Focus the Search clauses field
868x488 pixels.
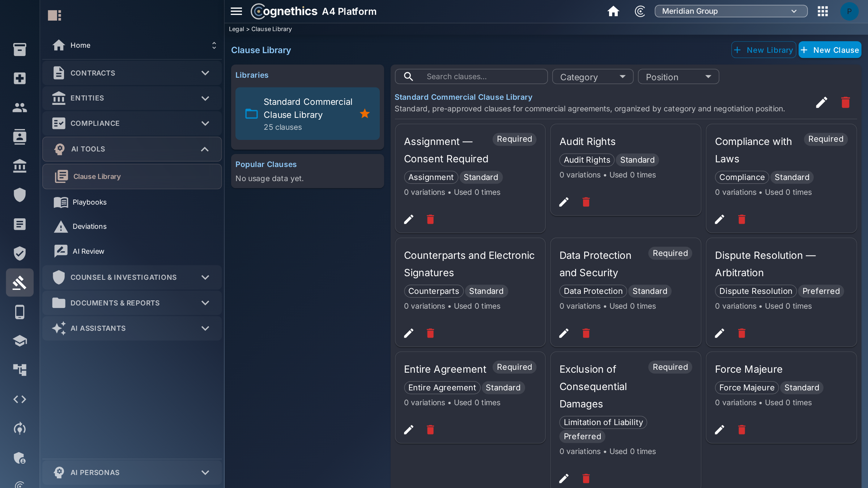pos(471,77)
